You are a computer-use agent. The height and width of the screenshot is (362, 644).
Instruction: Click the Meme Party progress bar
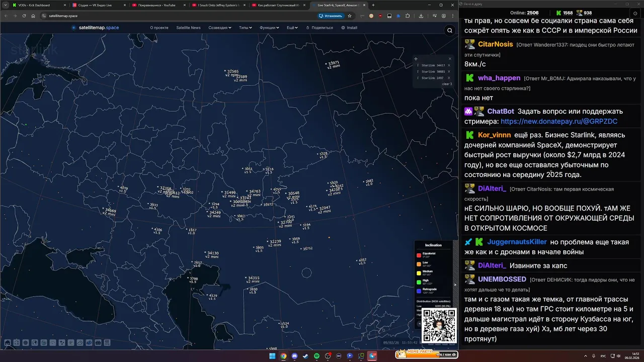tap(427, 354)
